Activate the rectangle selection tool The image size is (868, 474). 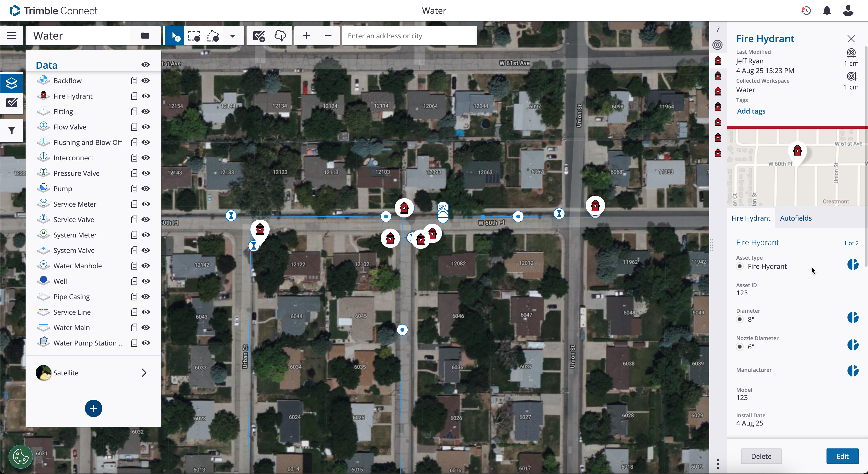pos(194,36)
